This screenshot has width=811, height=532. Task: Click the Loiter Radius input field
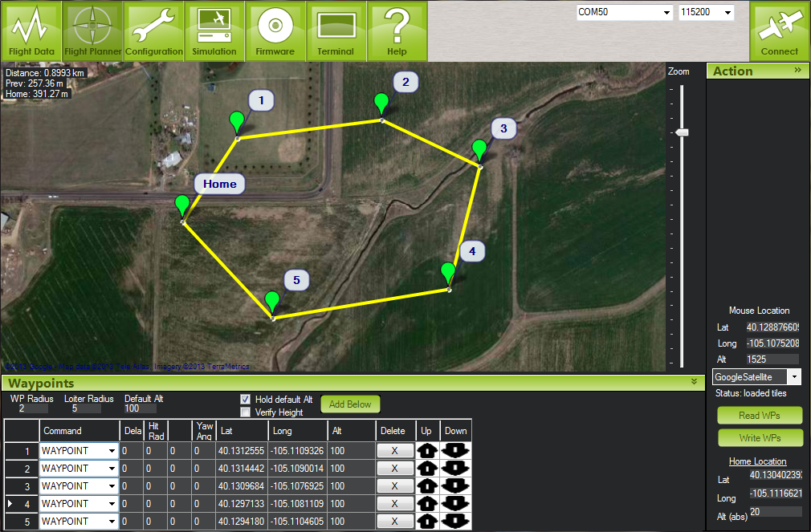tap(86, 408)
